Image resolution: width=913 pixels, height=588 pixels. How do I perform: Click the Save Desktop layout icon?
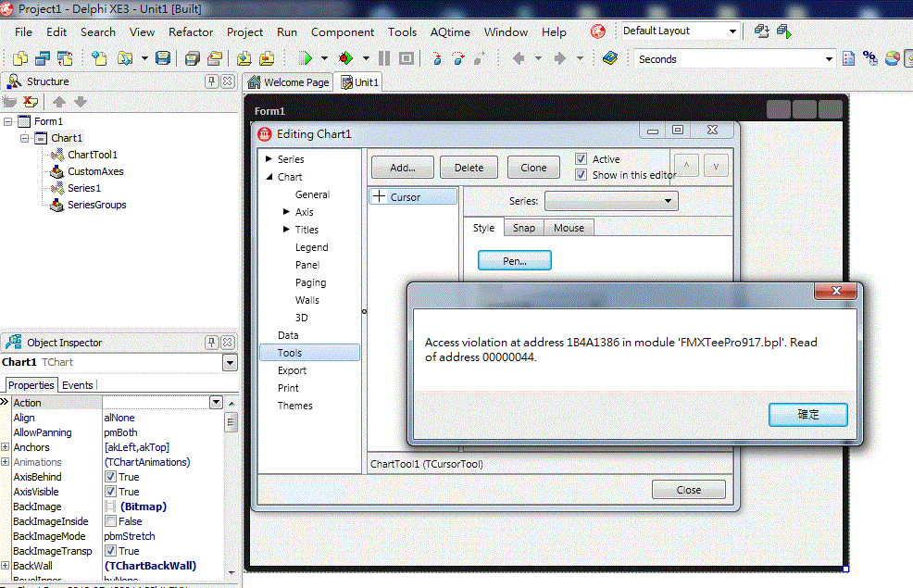[x=762, y=31]
